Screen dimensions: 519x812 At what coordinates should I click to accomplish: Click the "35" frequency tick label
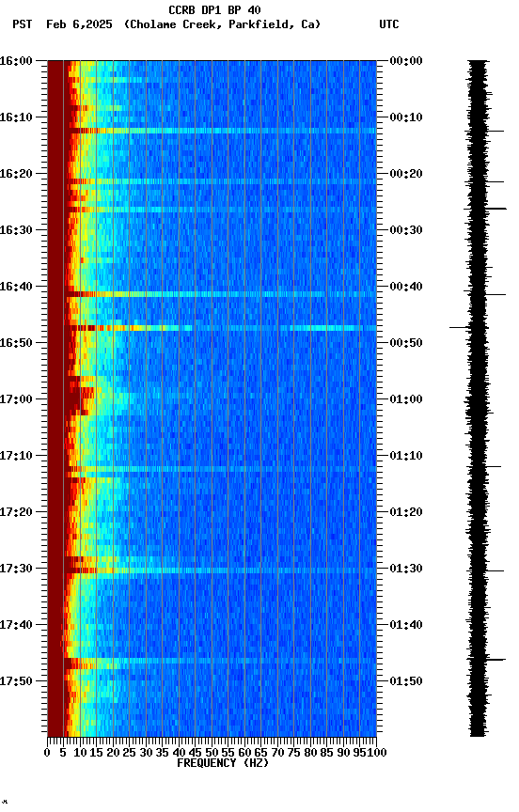tap(162, 753)
